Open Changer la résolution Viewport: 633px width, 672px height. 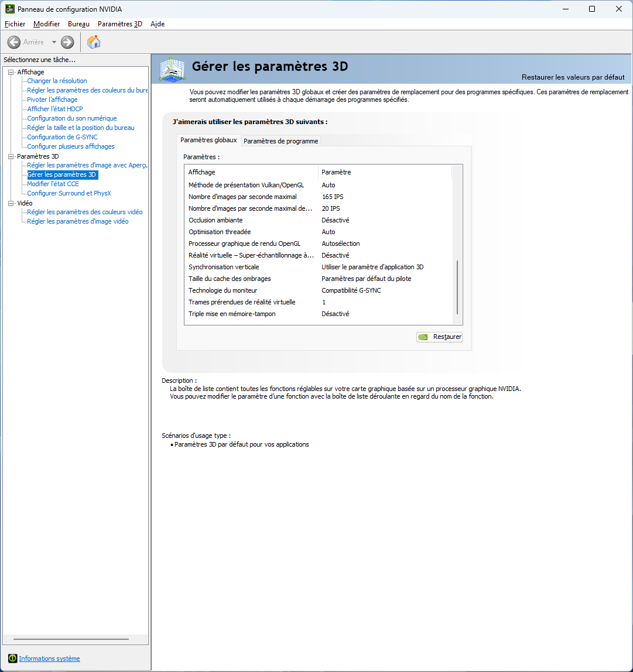(57, 81)
